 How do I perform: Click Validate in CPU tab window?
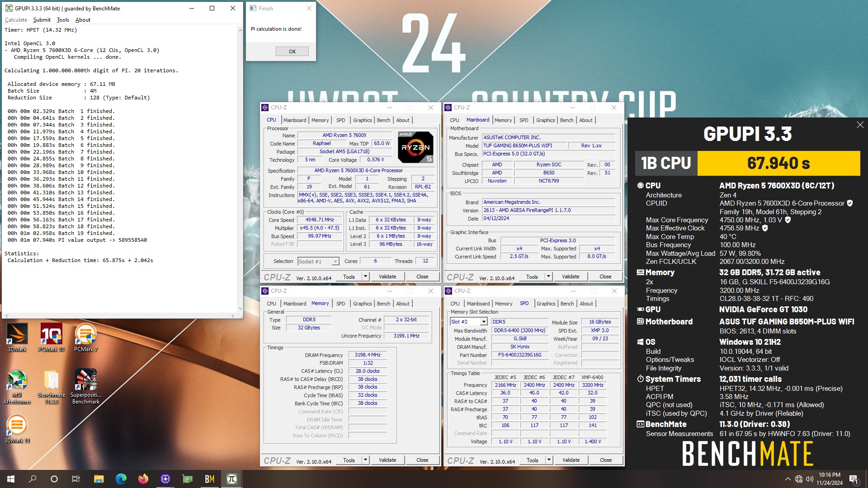click(x=387, y=277)
